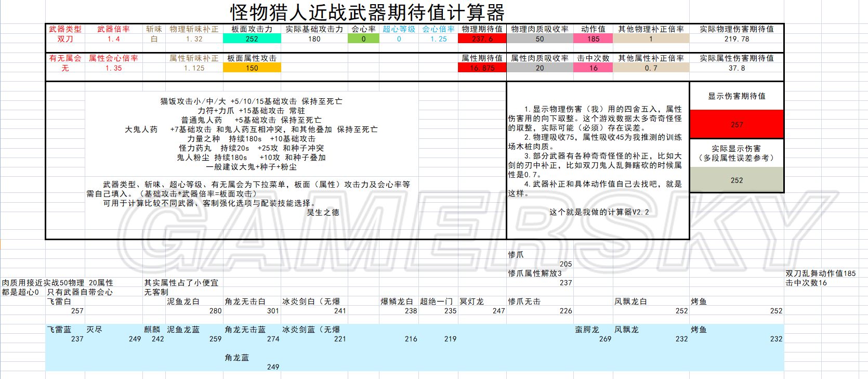The image size is (868, 379).
Task: Select the 实际物理伤害期待值 result 219.78
Action: pyautogui.click(x=737, y=39)
